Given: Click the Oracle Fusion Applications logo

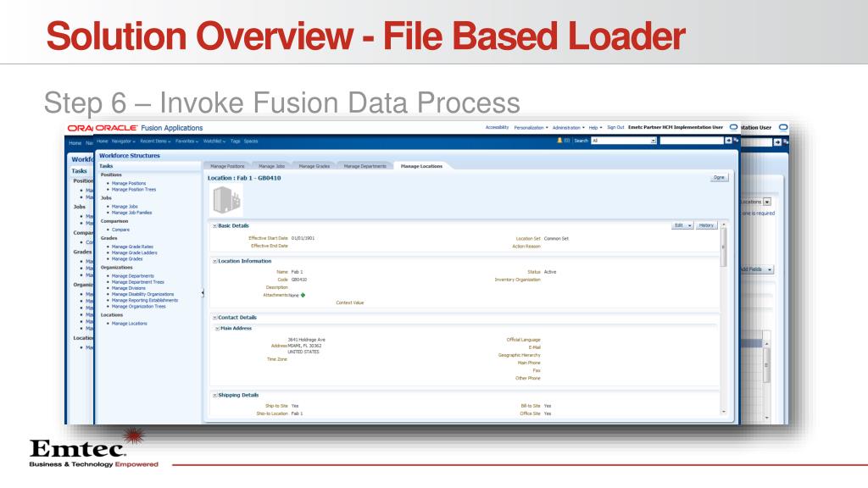Looking at the screenshot, I should (x=149, y=128).
